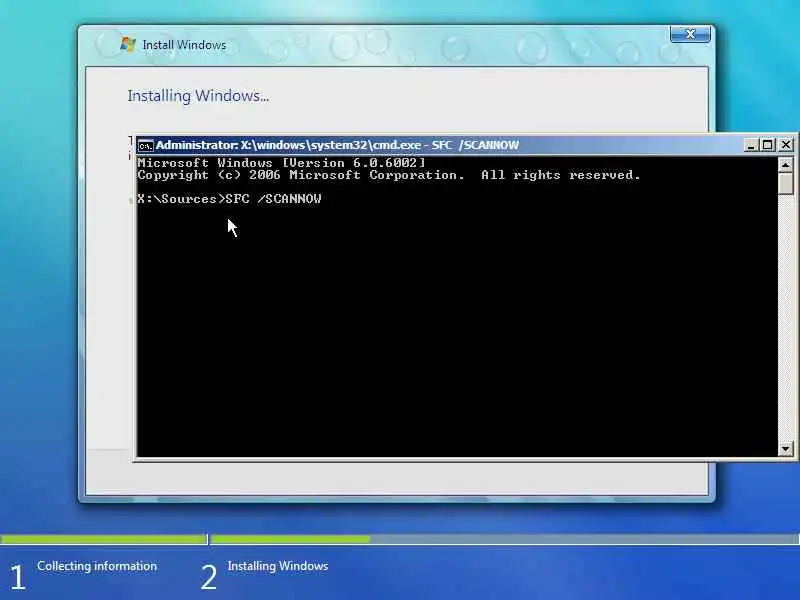The width and height of the screenshot is (800, 600).
Task: Click the 'Installing Windows' step label
Action: coord(278,566)
